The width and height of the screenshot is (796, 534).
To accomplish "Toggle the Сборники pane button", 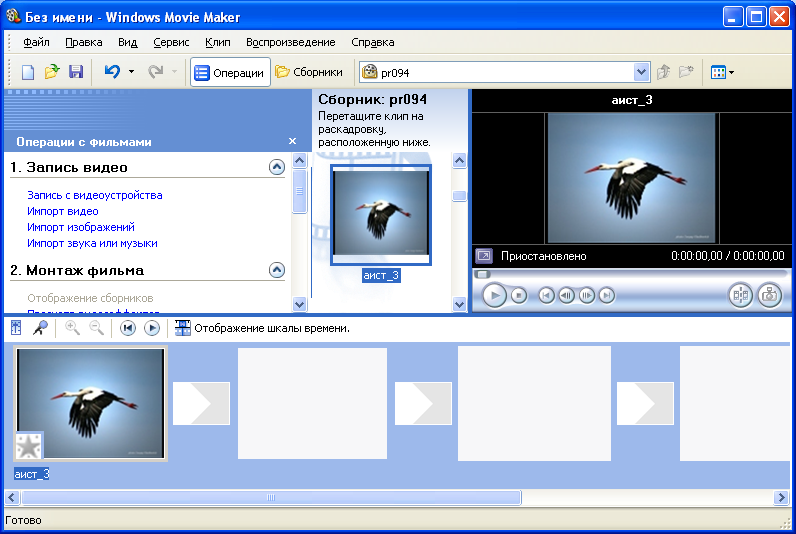I will 310,73.
